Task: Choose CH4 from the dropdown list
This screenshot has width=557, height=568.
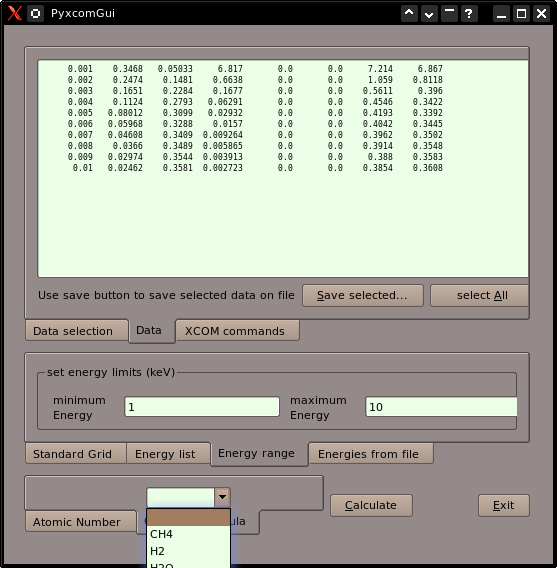Action: pyautogui.click(x=188, y=534)
